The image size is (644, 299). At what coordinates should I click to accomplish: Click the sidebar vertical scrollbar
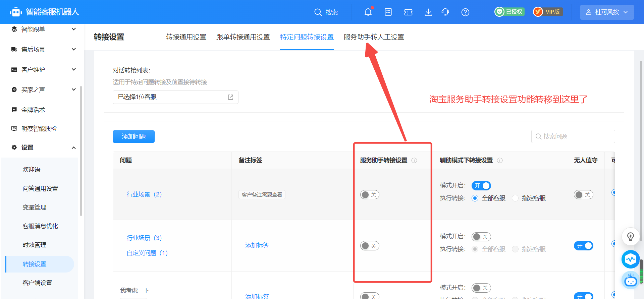point(81,151)
